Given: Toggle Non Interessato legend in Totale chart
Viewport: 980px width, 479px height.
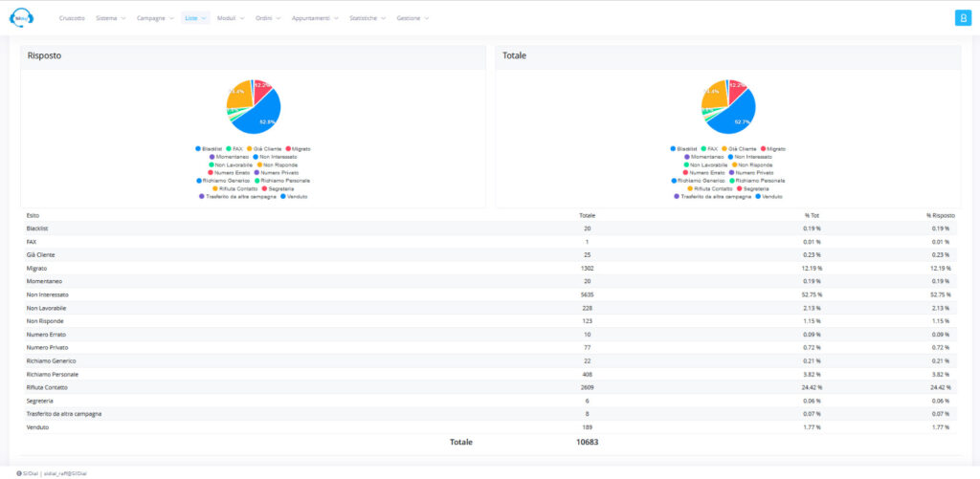Looking at the screenshot, I should [749, 157].
